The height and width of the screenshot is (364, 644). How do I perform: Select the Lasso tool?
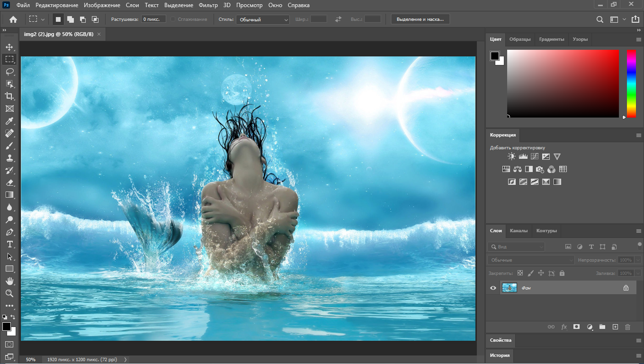(x=9, y=72)
